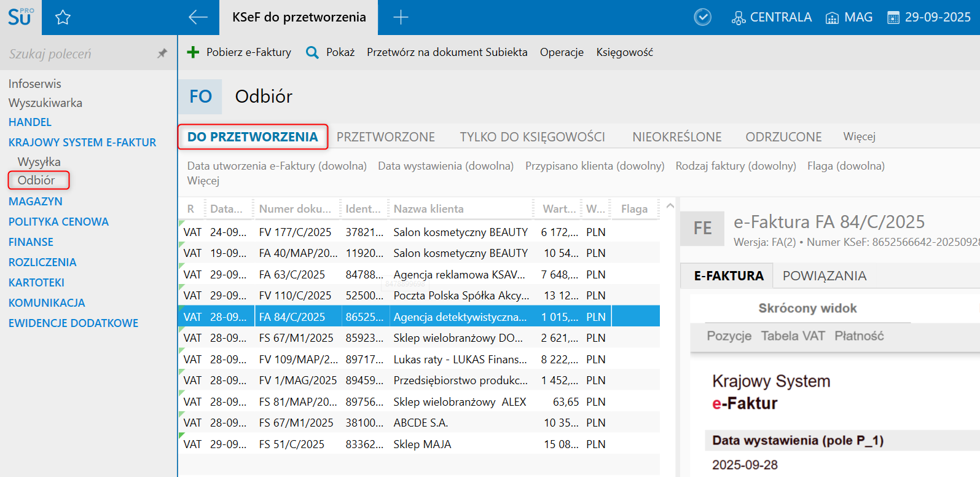This screenshot has height=477, width=980.
Task: Click the up chevron beside the Flaga column
Action: 670,207
